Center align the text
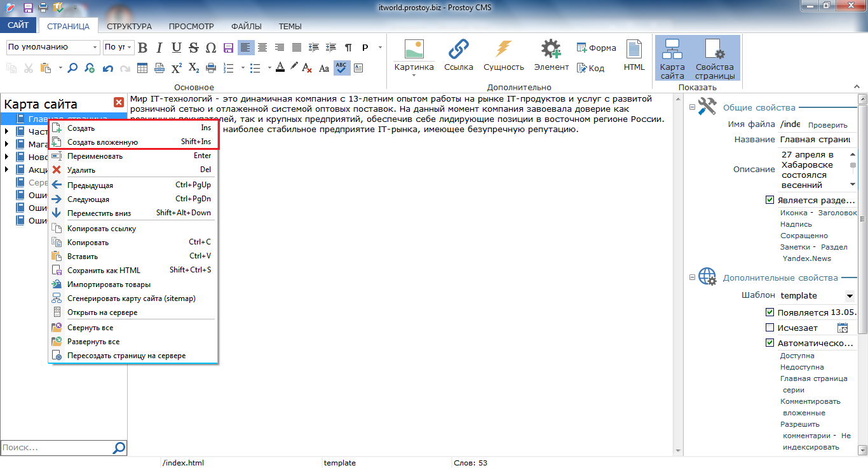Viewport: 868px width, 468px height. tap(262, 48)
